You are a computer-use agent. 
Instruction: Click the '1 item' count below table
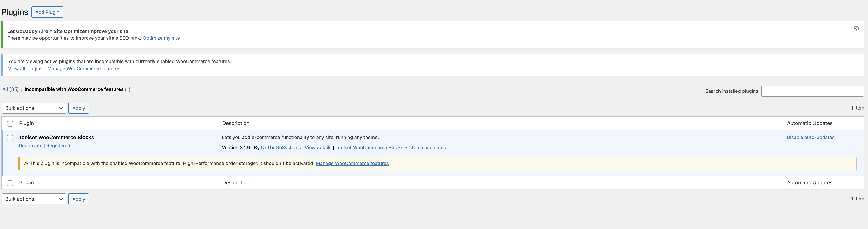[857, 199]
